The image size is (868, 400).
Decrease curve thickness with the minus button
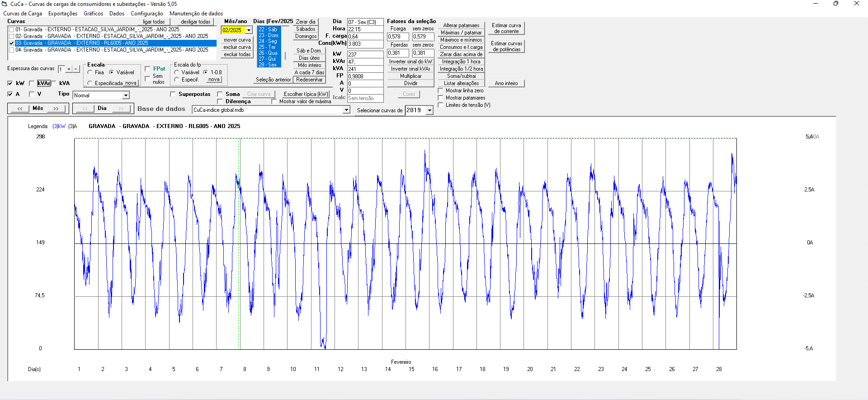pyautogui.click(x=76, y=69)
